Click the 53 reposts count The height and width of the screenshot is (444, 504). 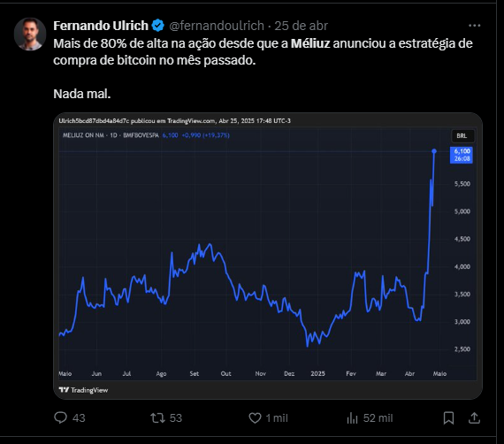pyautogui.click(x=176, y=418)
